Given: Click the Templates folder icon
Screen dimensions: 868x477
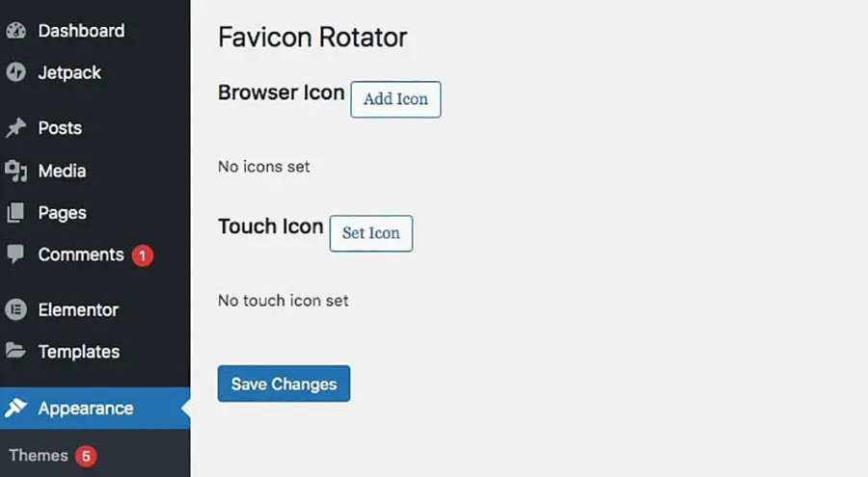Looking at the screenshot, I should point(15,351).
